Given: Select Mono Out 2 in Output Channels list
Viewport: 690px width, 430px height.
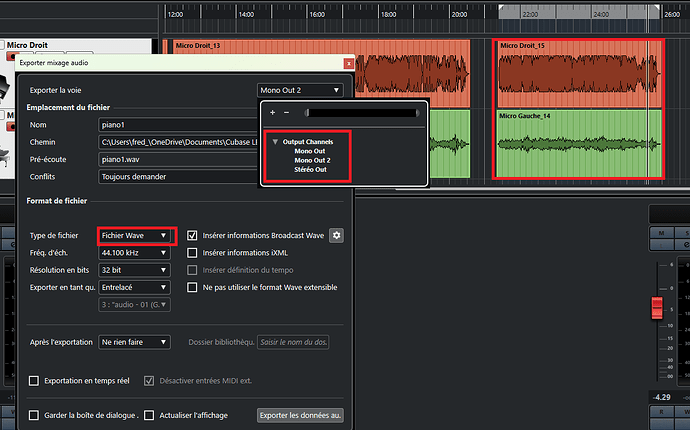Looking at the screenshot, I should [312, 160].
